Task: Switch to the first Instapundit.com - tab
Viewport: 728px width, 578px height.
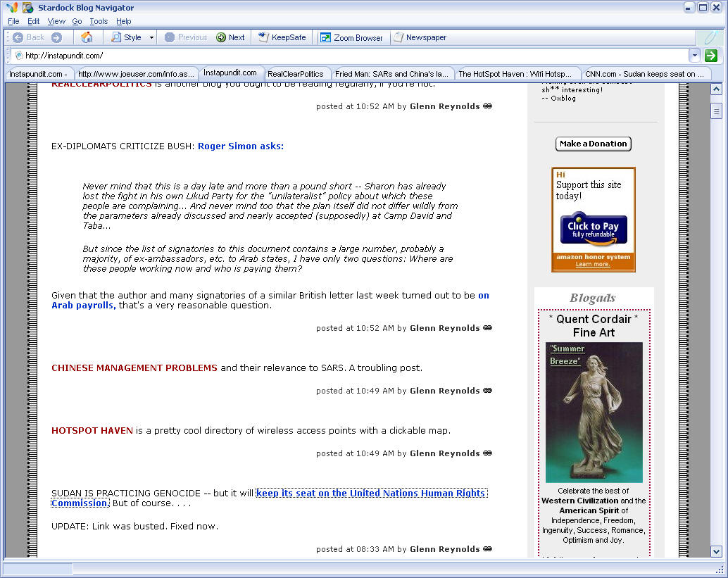Action: coord(39,74)
